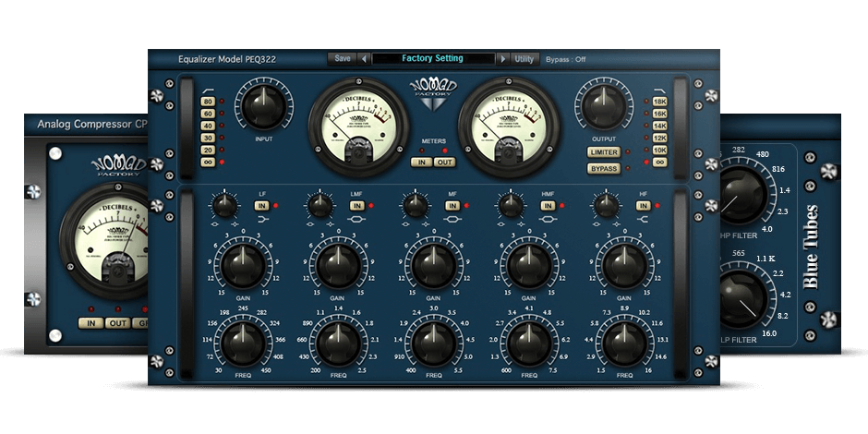868x434 pixels.
Task: Click the HF GAIN knob
Action: pos(624,267)
